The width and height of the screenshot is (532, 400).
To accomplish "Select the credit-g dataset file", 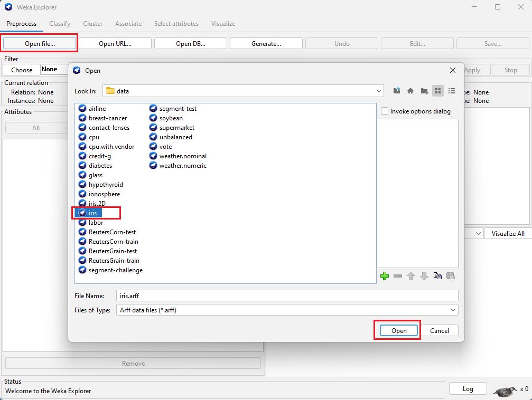I will 95,156.
